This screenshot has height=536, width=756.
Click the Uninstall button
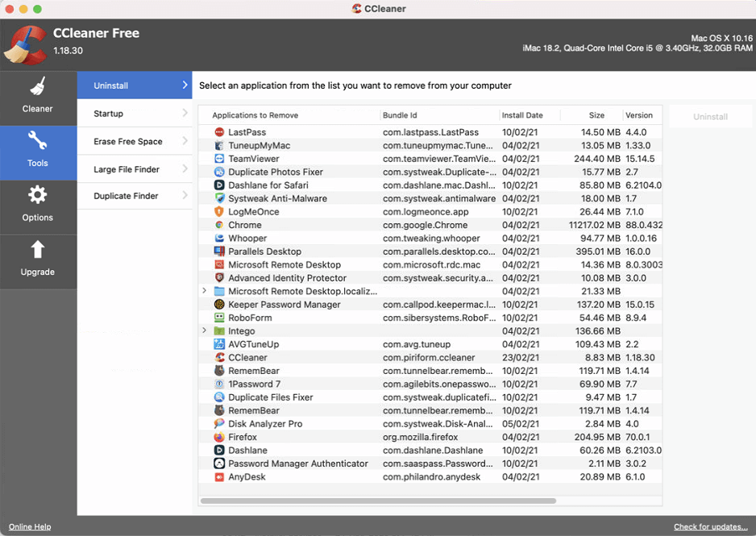pos(710,115)
